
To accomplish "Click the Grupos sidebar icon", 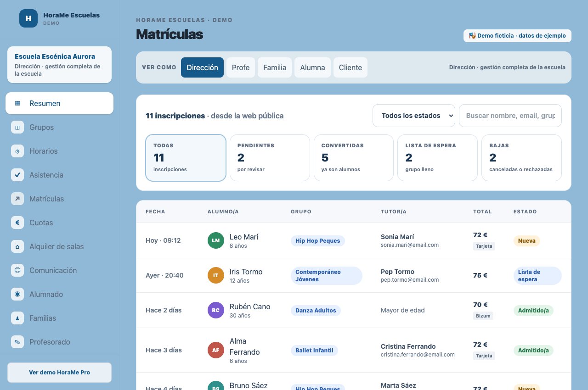I will [17, 127].
